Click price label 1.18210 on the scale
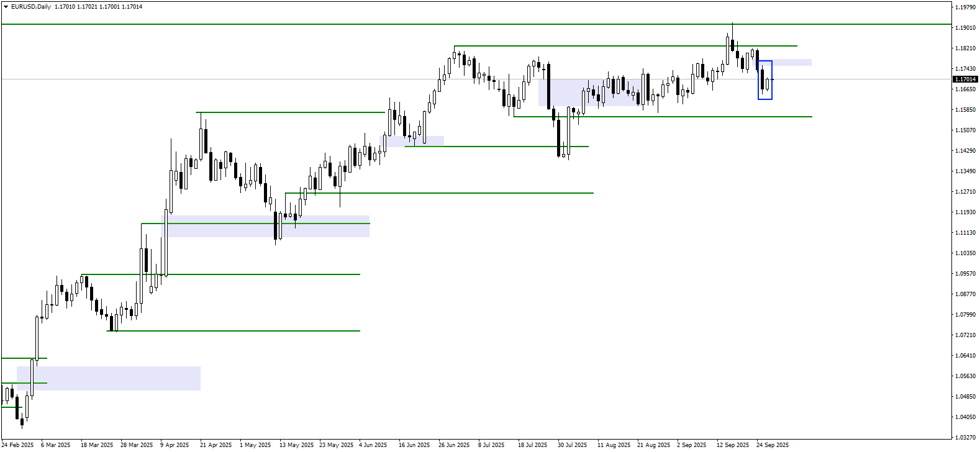980x452 pixels. 965,48
